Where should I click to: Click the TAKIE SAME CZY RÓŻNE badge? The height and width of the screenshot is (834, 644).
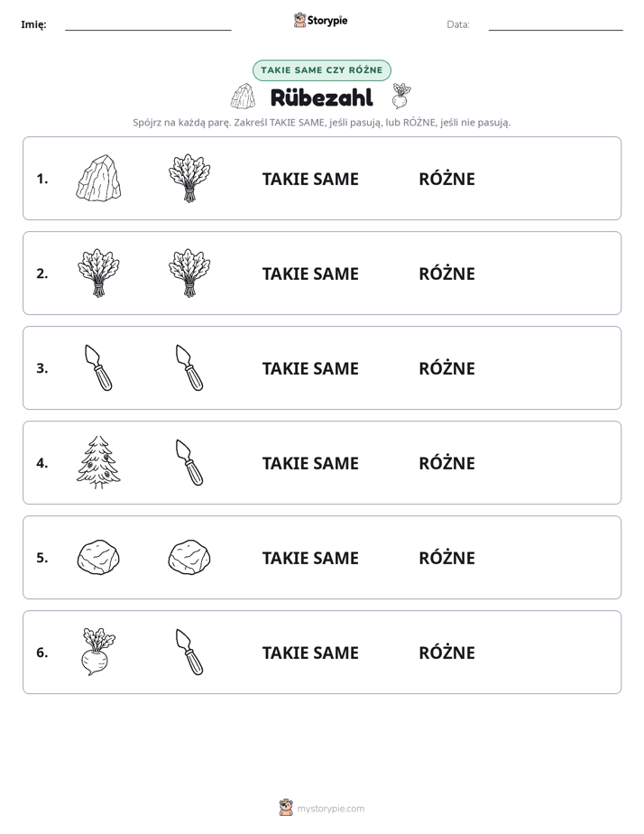[321, 70]
